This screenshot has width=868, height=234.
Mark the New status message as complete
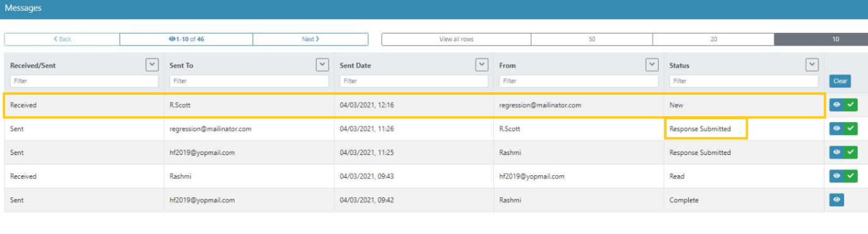pyautogui.click(x=851, y=105)
